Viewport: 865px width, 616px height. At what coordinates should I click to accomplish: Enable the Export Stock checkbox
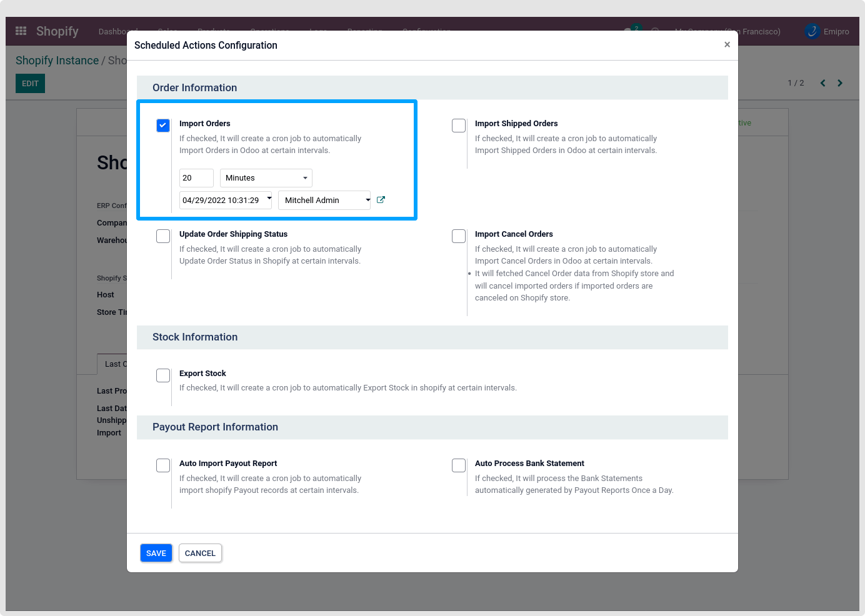tap(163, 375)
